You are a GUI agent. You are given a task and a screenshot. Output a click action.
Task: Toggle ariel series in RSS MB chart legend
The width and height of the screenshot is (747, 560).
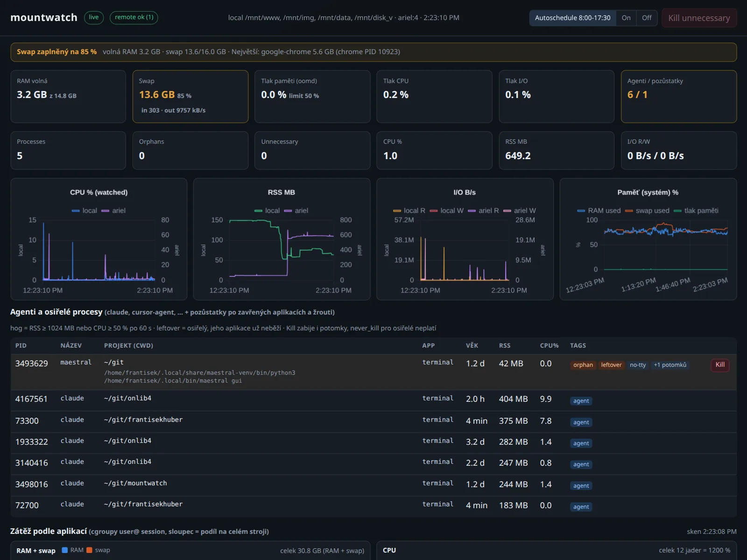tap(296, 210)
